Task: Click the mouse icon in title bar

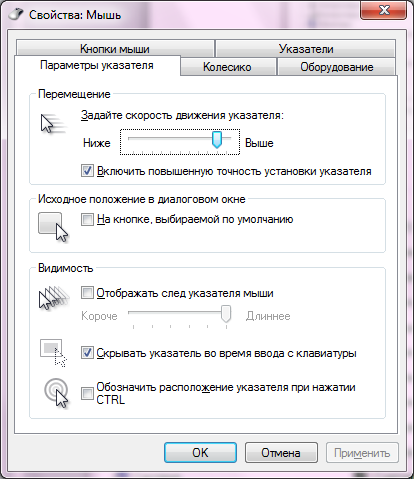Action: (x=16, y=15)
